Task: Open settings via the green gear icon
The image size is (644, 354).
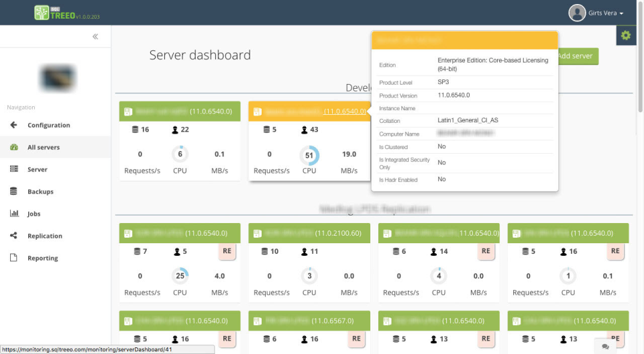Action: [x=625, y=36]
